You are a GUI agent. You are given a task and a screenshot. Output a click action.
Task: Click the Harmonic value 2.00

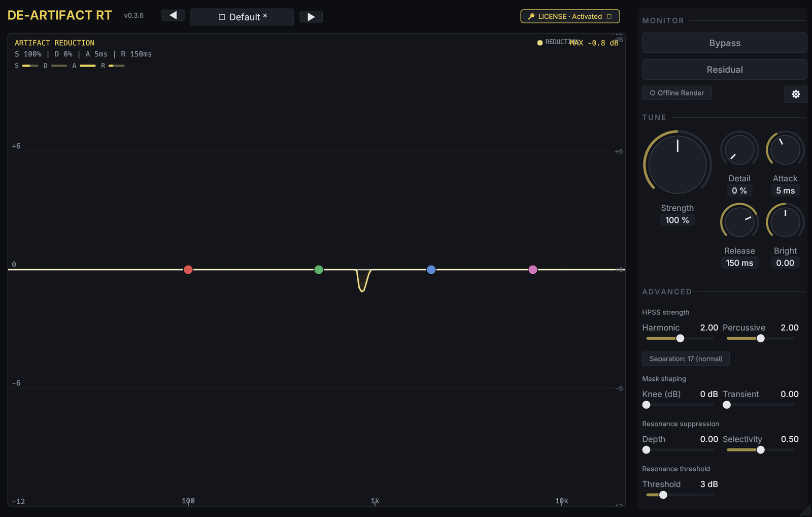(x=709, y=328)
